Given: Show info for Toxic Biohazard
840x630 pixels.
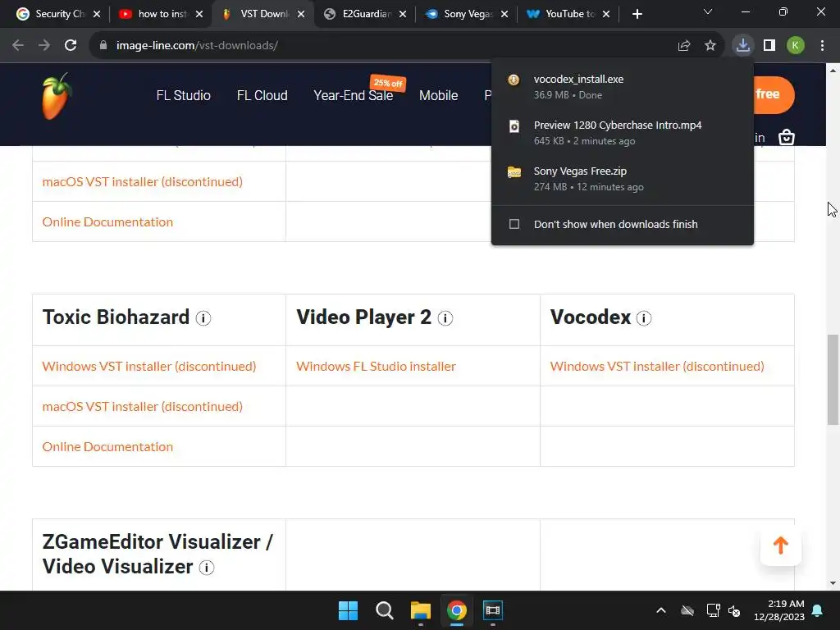Looking at the screenshot, I should pyautogui.click(x=203, y=318).
